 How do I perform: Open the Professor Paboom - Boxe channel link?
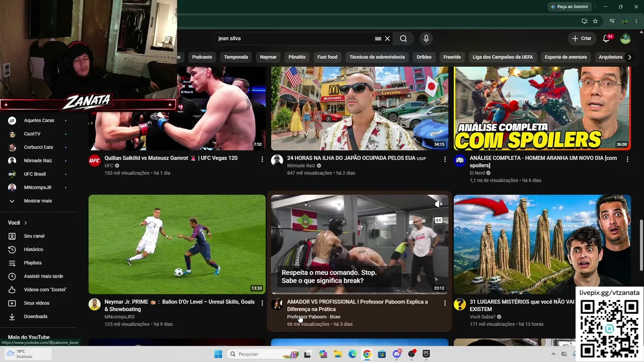click(313, 317)
